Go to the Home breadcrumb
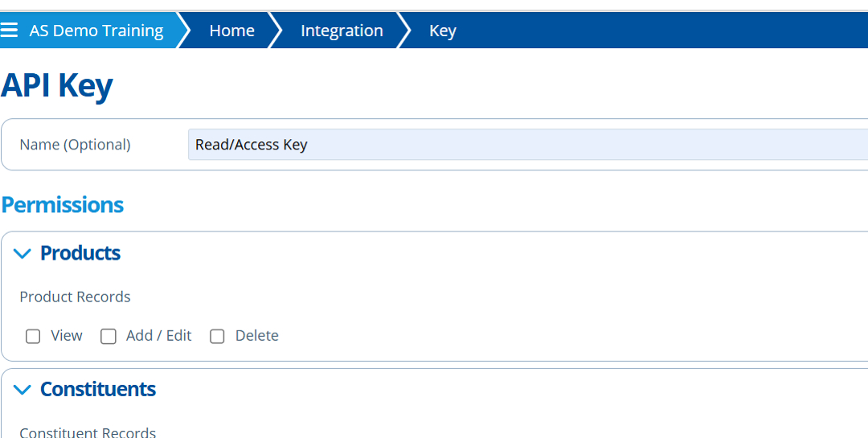The height and width of the screenshot is (438, 868). (x=231, y=31)
